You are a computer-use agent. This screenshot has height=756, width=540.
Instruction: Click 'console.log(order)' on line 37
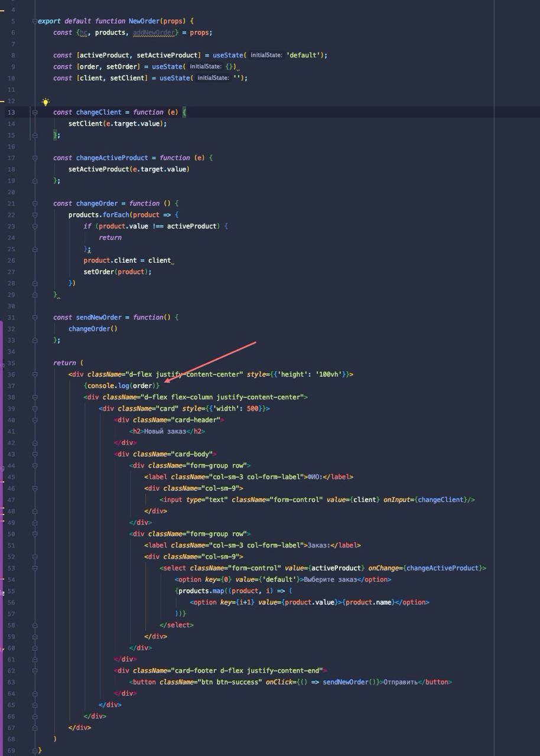click(x=121, y=386)
